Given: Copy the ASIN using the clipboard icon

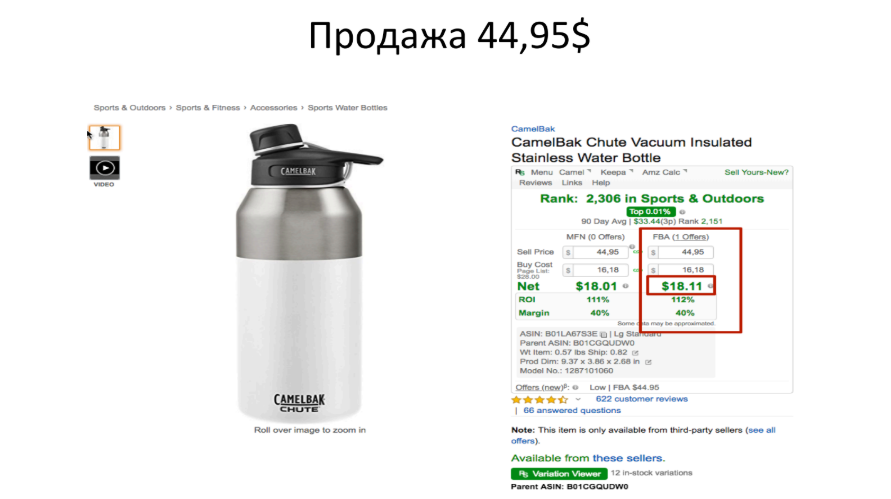Looking at the screenshot, I should 603,335.
